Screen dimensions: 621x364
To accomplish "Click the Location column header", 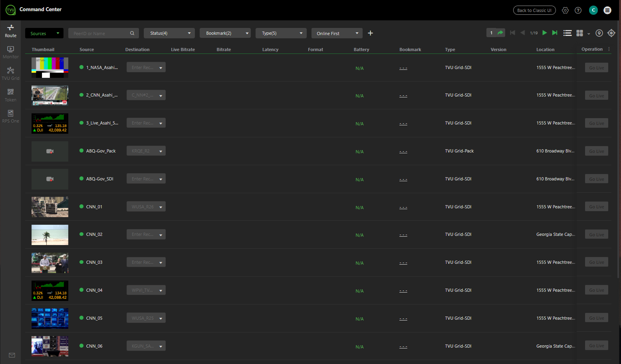I will click(545, 49).
